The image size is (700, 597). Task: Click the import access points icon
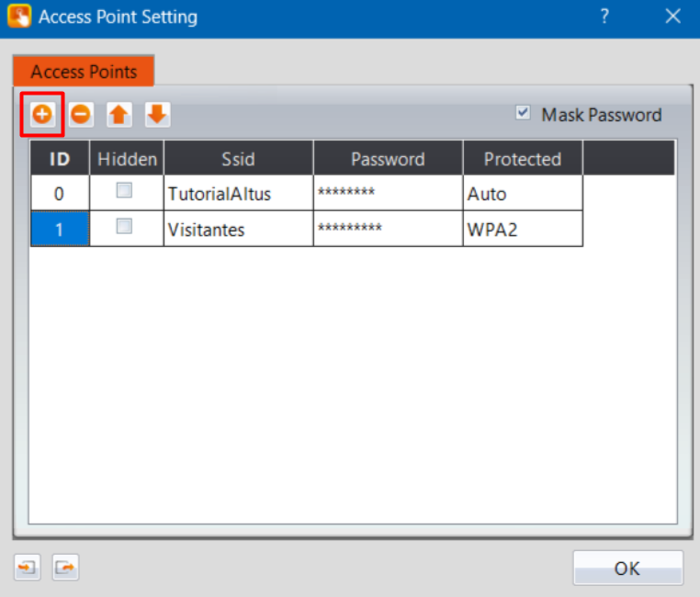pyautogui.click(x=28, y=568)
